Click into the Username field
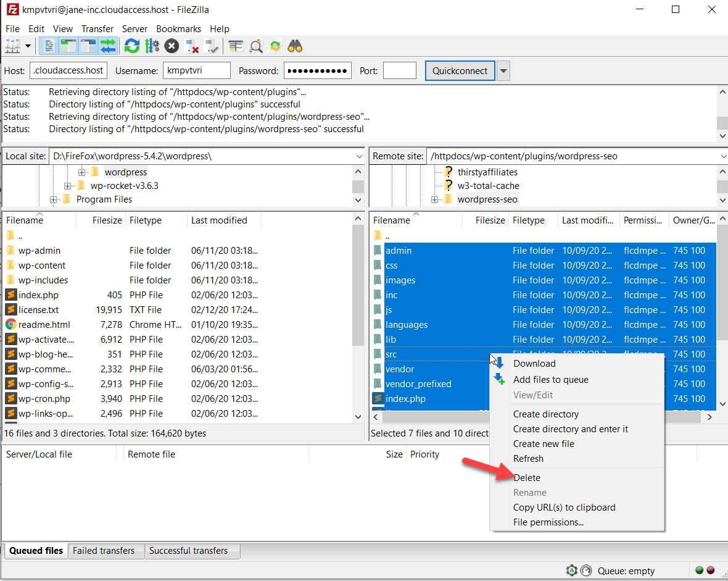Image resolution: width=728 pixels, height=581 pixels. point(197,70)
